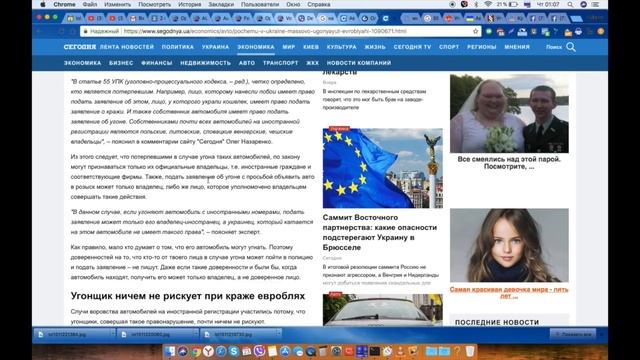Open the Trash in the Dock
The width and height of the screenshot is (640, 360).
[470, 351]
